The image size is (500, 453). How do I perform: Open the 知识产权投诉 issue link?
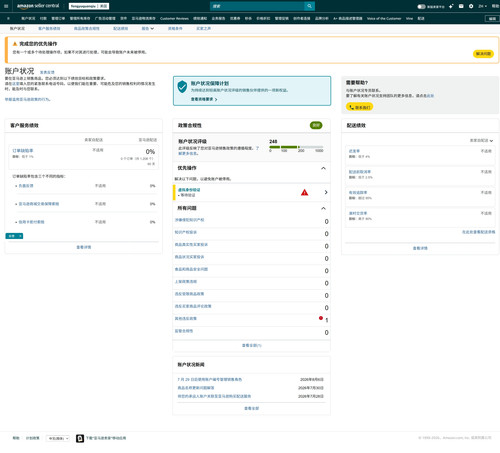pyautogui.click(x=186, y=232)
